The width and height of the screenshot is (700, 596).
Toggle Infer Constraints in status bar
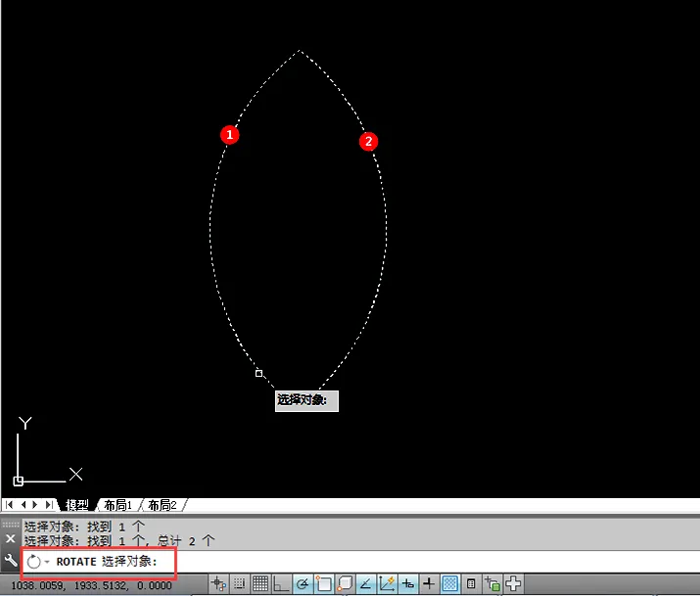coord(218,583)
